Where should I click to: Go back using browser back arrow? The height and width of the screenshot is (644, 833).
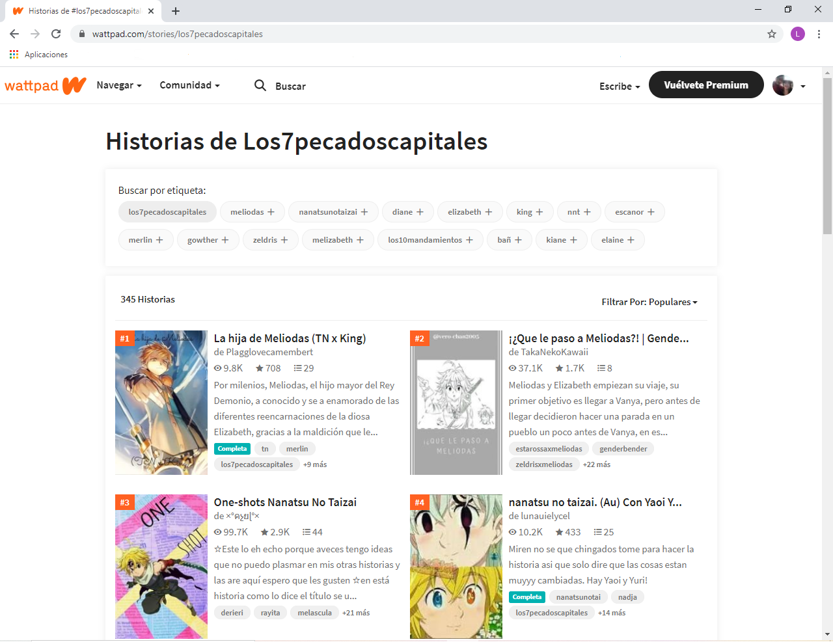pyautogui.click(x=14, y=34)
